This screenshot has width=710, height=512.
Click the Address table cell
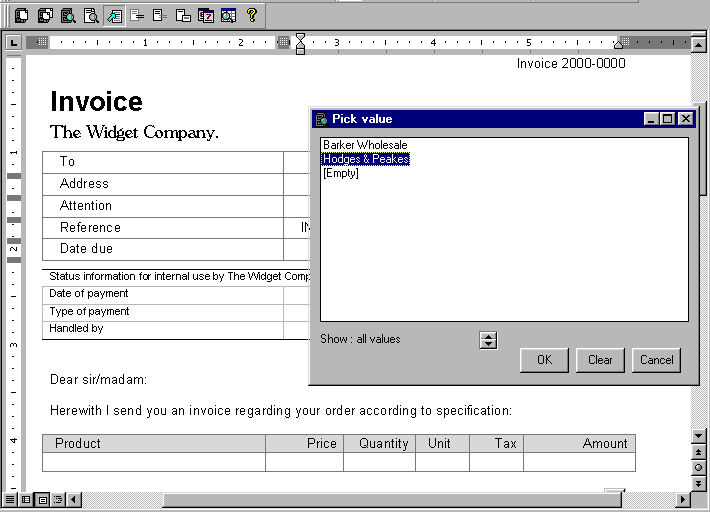click(x=163, y=184)
